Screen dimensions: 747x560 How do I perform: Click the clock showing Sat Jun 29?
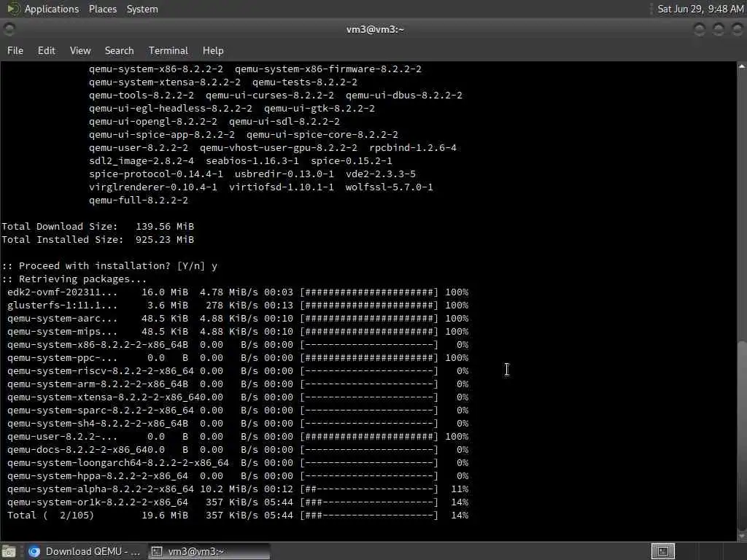[x=700, y=9]
